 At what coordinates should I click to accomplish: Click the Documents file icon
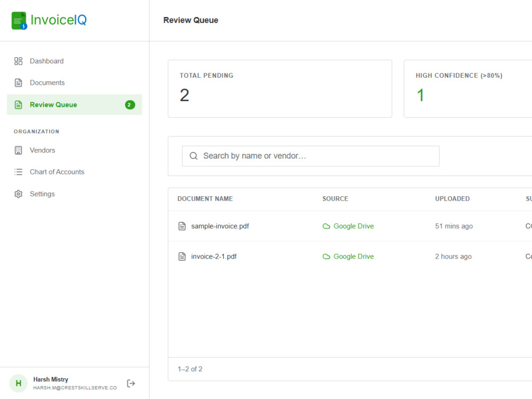18,83
